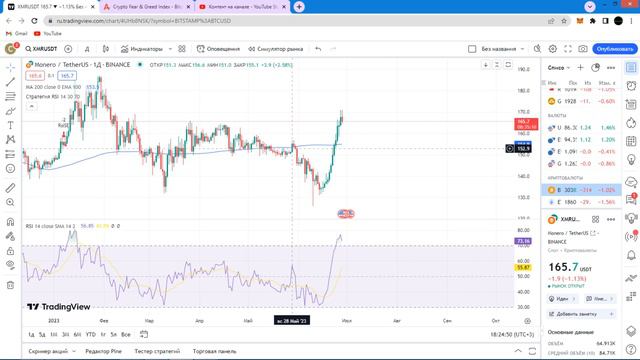Open the emoji icons tool
The height and width of the screenshot is (360, 640).
click(11, 169)
